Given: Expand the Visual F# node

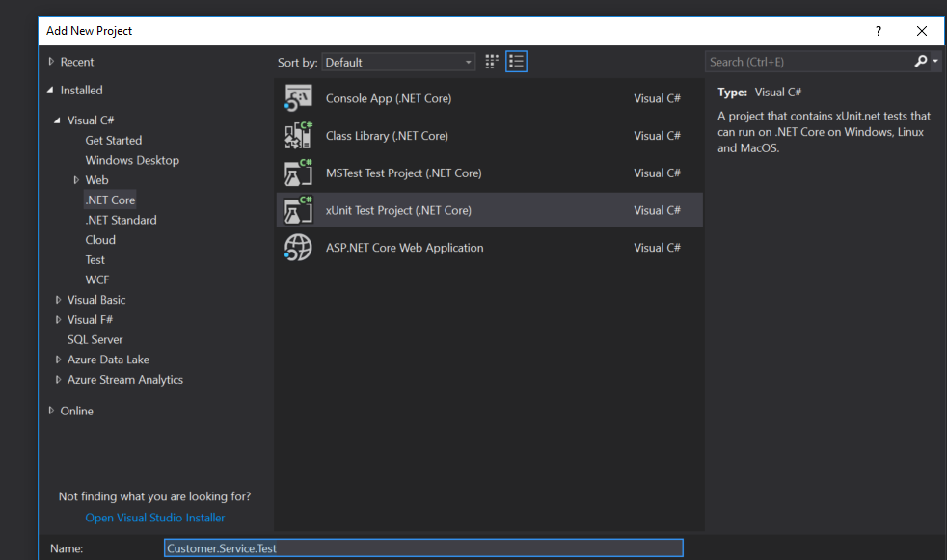Looking at the screenshot, I should click(x=58, y=320).
